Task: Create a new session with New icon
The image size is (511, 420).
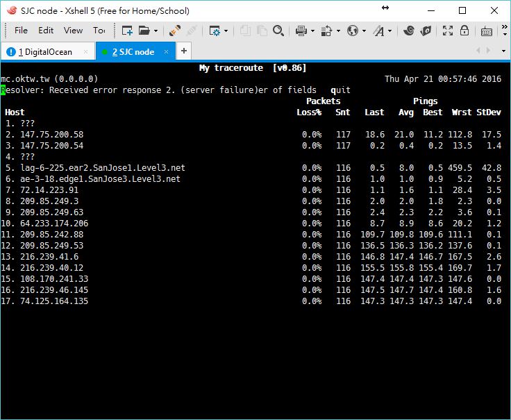Action: pyautogui.click(x=127, y=31)
